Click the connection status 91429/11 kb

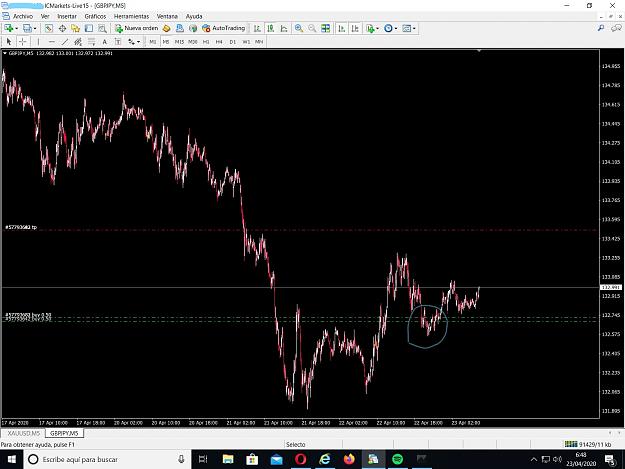tap(588, 444)
